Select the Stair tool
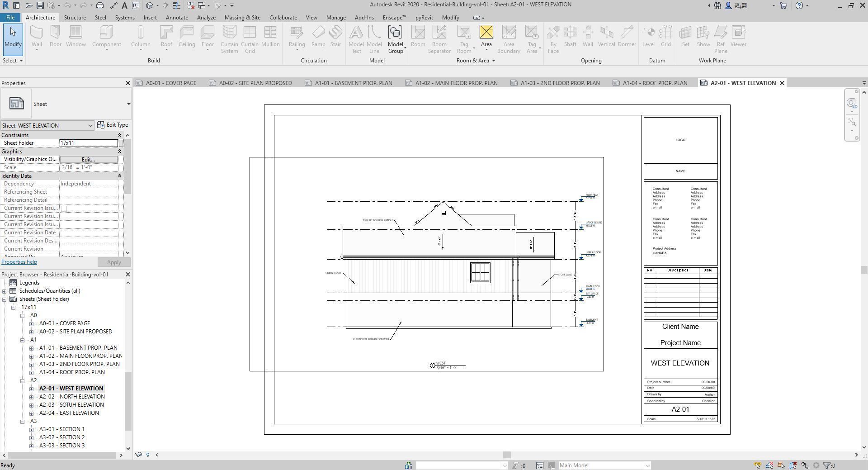The width and height of the screenshot is (868, 470). click(335, 36)
